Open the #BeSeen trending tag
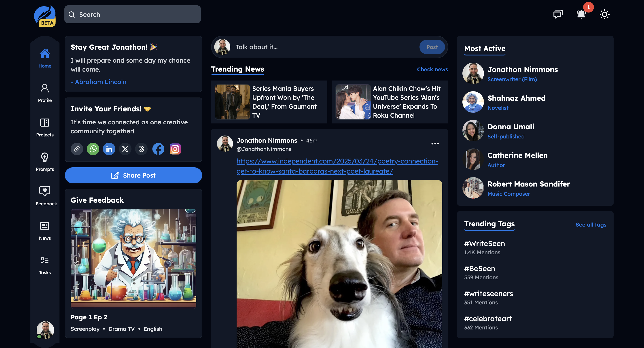644x348 pixels. pos(479,268)
